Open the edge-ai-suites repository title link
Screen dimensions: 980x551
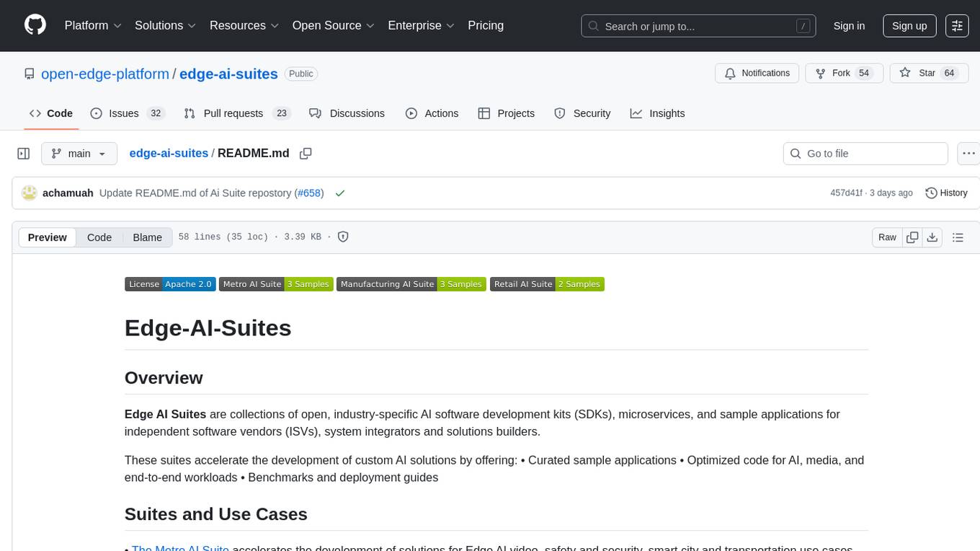pyautogui.click(x=228, y=74)
